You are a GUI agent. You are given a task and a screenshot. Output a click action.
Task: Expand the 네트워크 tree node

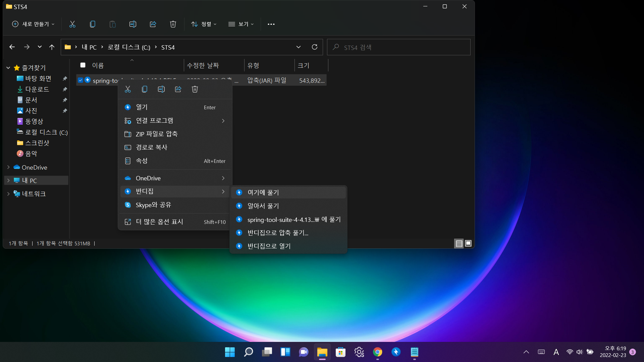[x=8, y=194]
